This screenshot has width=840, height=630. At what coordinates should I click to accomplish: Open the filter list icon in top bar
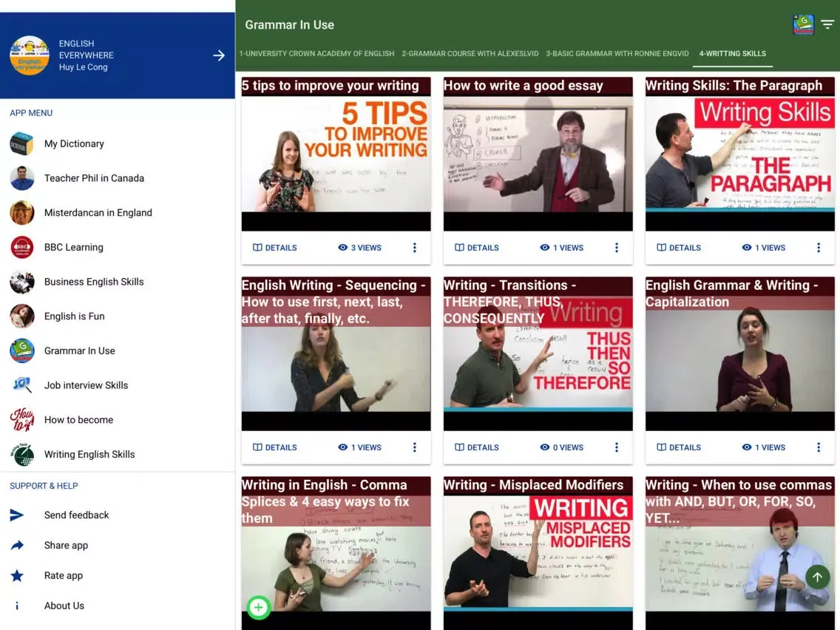click(827, 24)
